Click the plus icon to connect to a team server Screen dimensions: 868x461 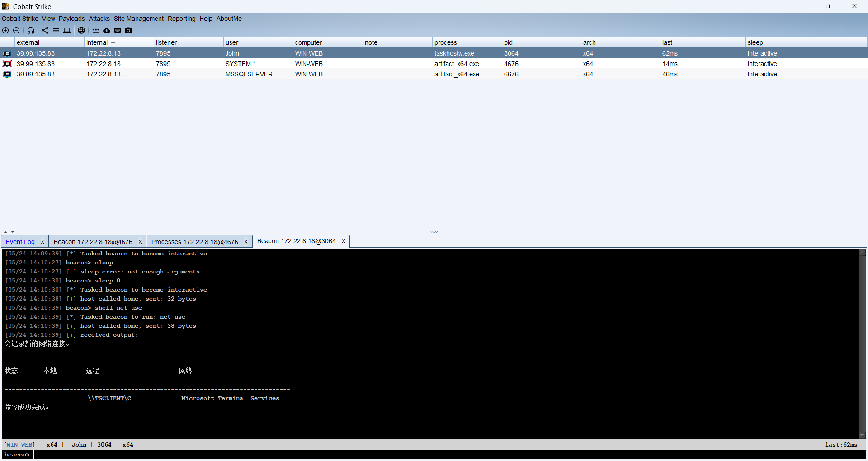point(5,30)
